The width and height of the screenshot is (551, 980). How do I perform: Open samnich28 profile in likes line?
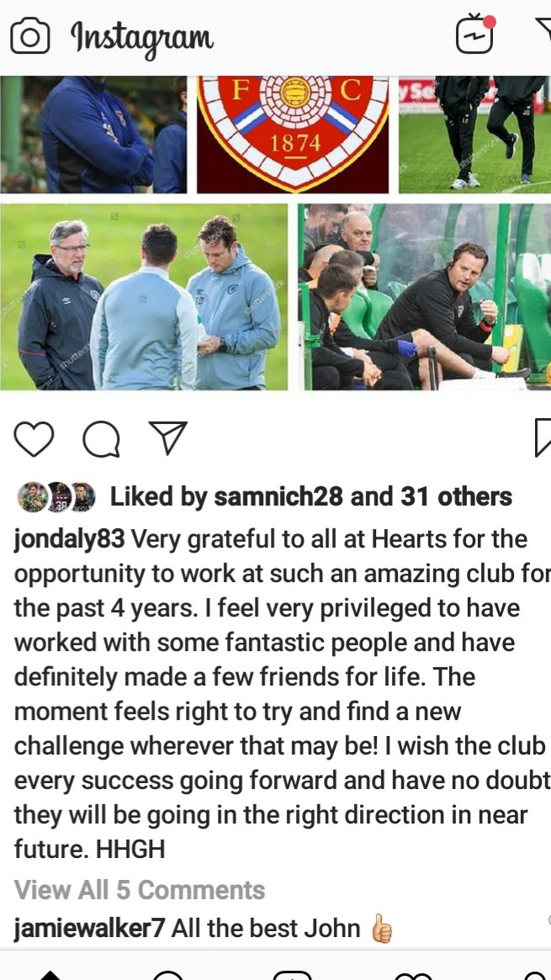278,497
